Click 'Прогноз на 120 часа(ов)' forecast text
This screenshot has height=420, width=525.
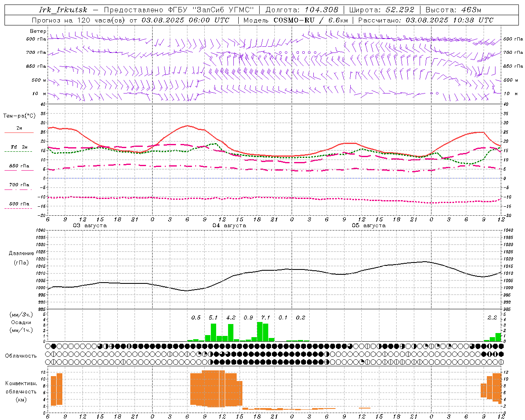point(79,20)
